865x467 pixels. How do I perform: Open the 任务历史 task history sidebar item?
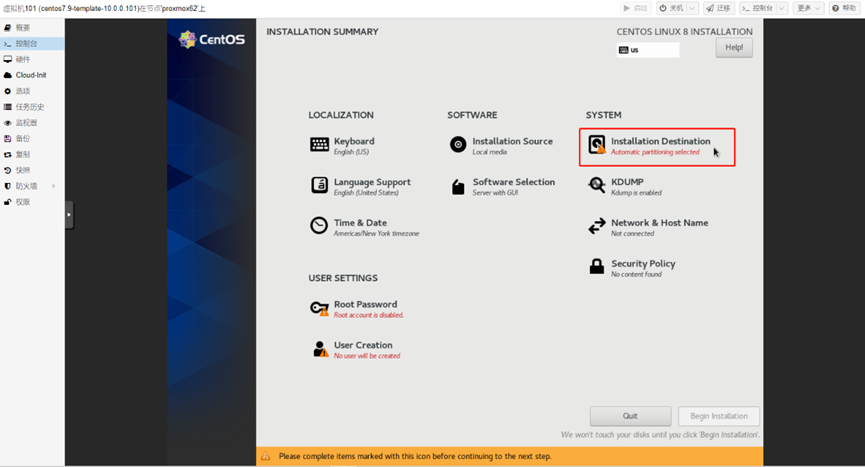[x=32, y=107]
